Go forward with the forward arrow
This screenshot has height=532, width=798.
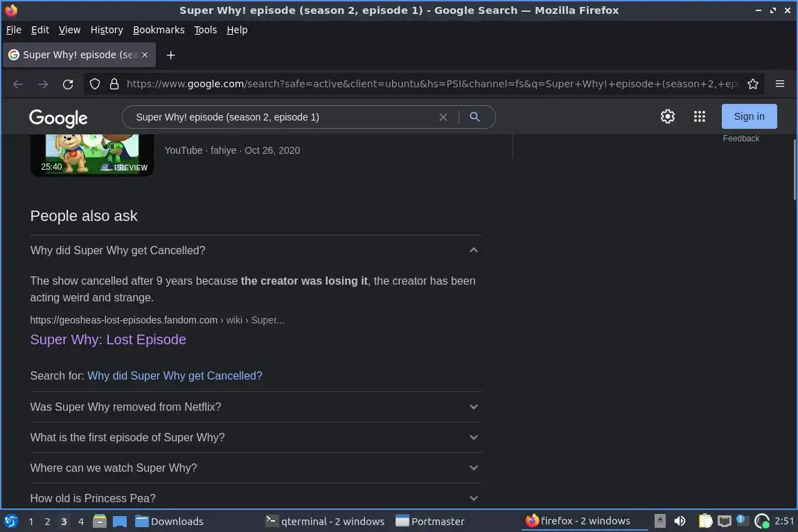click(x=43, y=84)
